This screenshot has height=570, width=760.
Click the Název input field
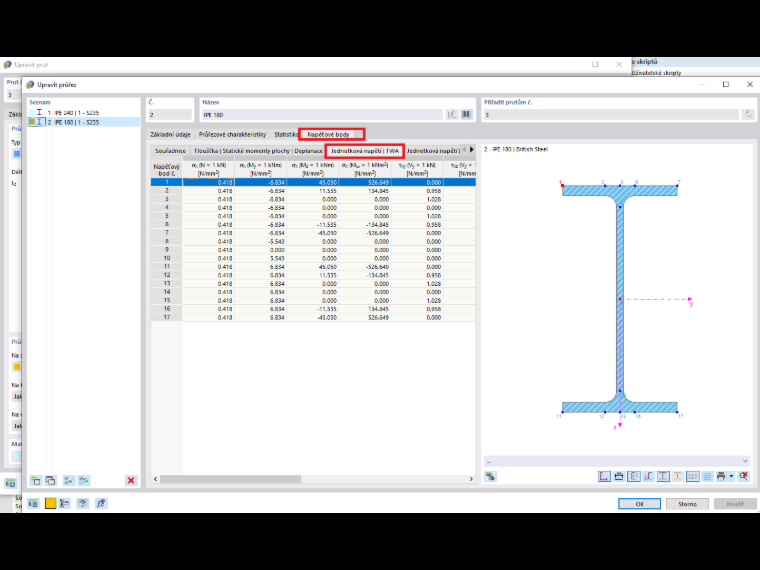tap(322, 114)
